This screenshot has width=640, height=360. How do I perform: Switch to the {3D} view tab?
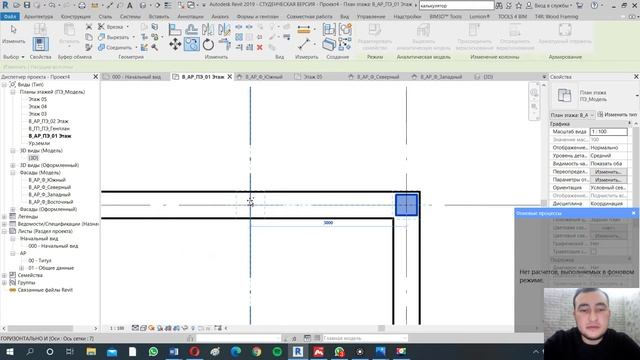click(488, 77)
